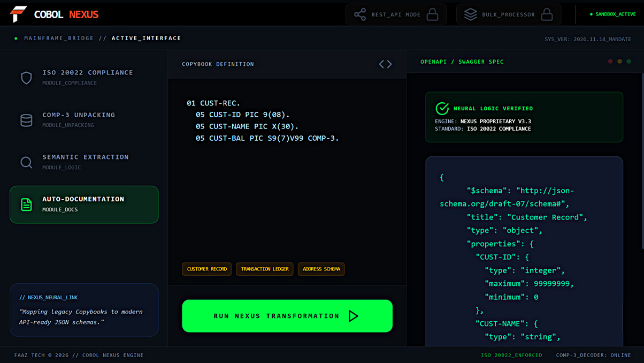The image size is (644, 363).
Task: Click the lock icon beside REST_API MODE
Action: click(433, 14)
